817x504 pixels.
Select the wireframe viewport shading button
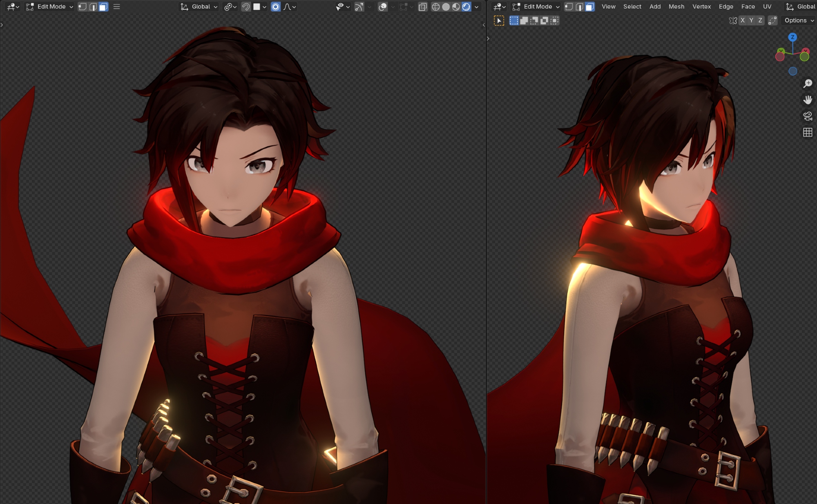(x=436, y=7)
